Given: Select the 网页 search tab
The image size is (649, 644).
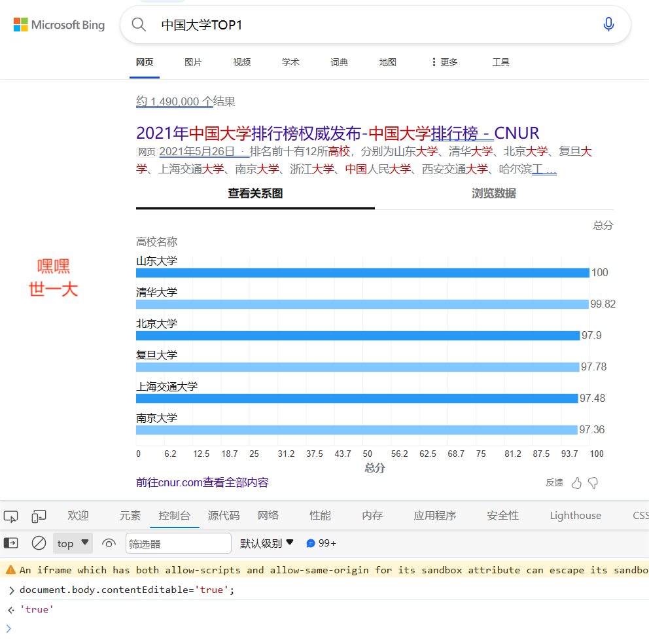Looking at the screenshot, I should tap(145, 62).
